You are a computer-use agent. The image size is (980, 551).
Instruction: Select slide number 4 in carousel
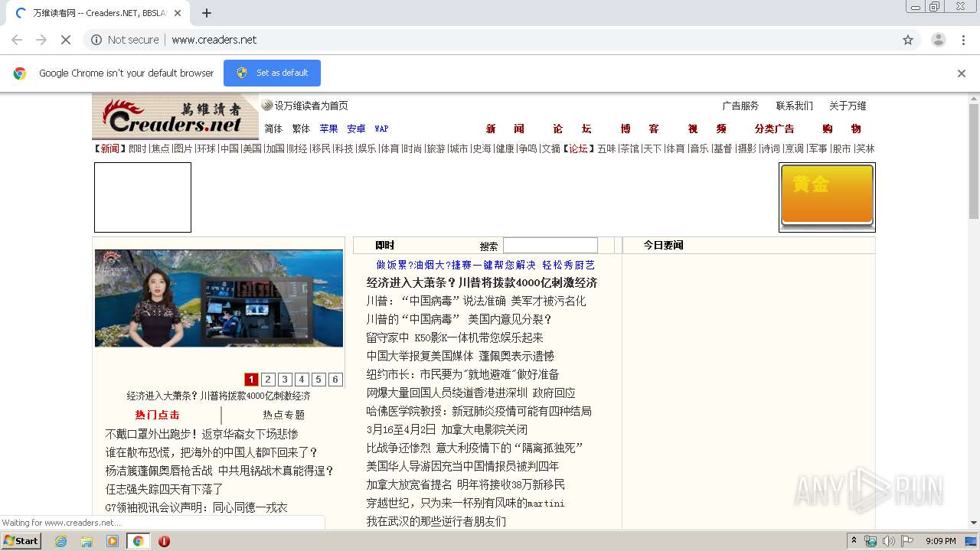pyautogui.click(x=302, y=380)
